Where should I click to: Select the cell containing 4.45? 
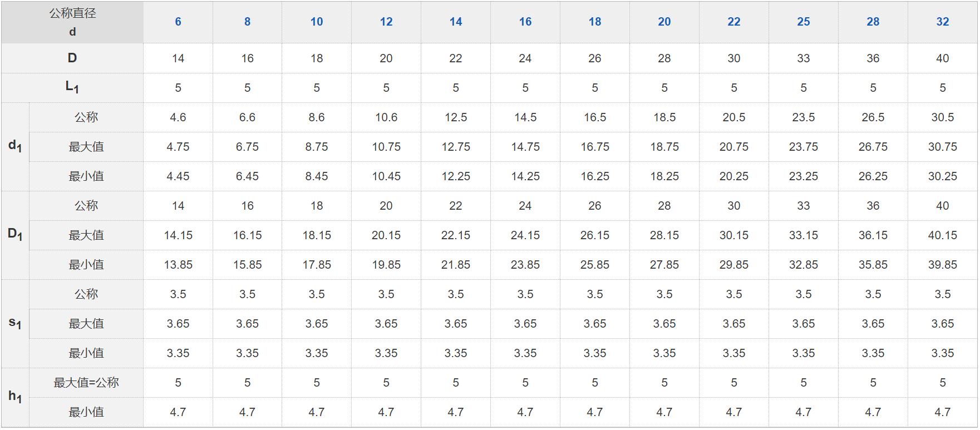tap(178, 176)
